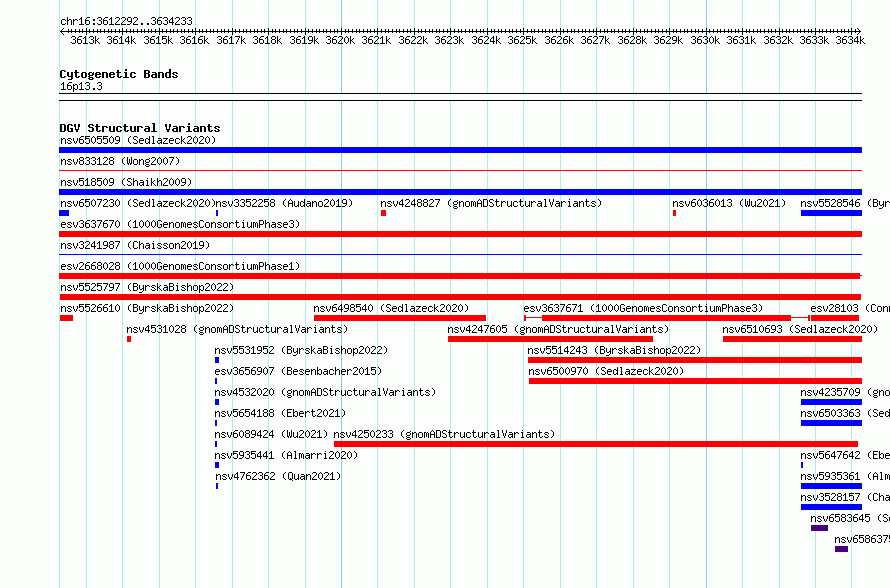Select the nsv518509 (Shaikh2009) label
The height and width of the screenshot is (588, 890).
(x=126, y=182)
